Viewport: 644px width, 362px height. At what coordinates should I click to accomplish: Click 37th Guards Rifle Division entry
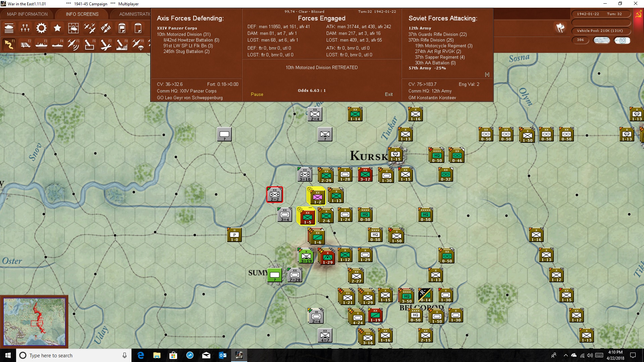pyautogui.click(x=437, y=34)
